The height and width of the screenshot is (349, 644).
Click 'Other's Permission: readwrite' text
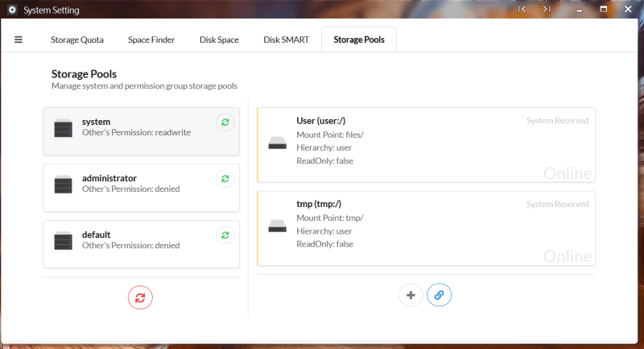click(136, 132)
